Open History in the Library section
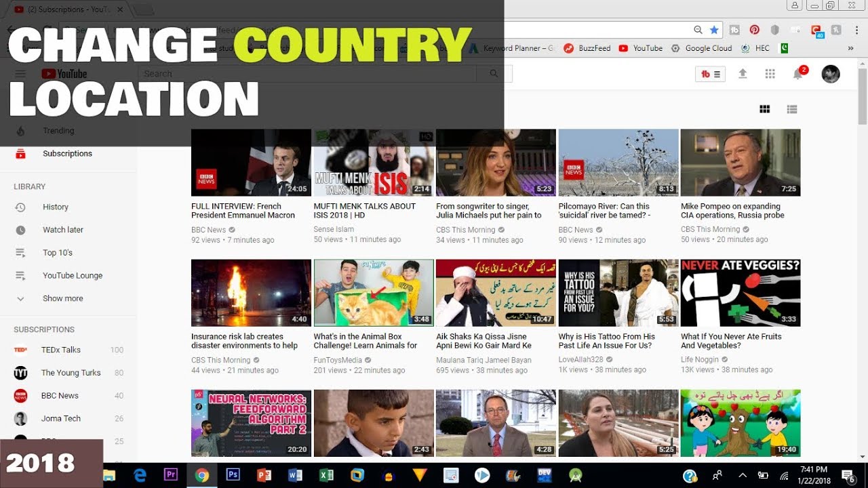The width and height of the screenshot is (868, 488). [x=68, y=207]
